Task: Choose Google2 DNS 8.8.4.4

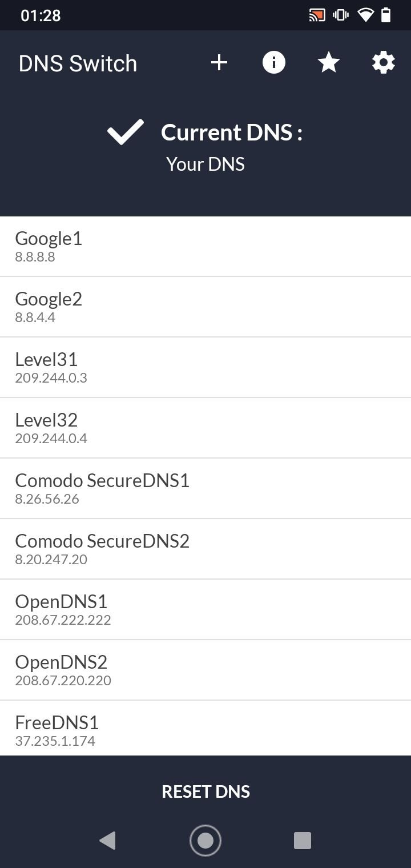Action: 205,307
